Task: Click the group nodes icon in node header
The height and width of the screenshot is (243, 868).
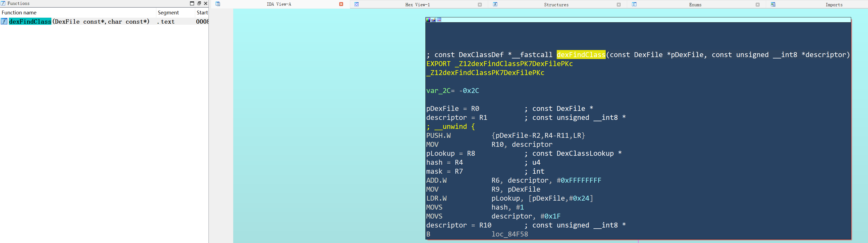Action: [439, 20]
